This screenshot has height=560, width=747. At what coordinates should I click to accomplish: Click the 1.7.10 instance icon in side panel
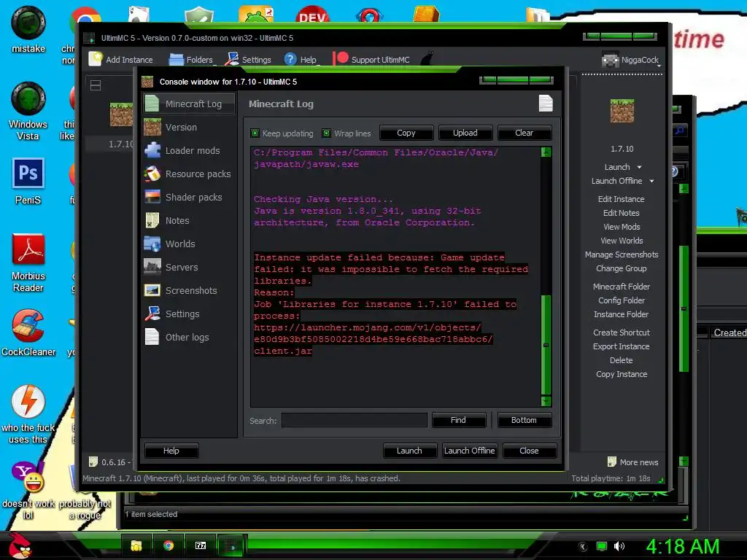click(622, 111)
